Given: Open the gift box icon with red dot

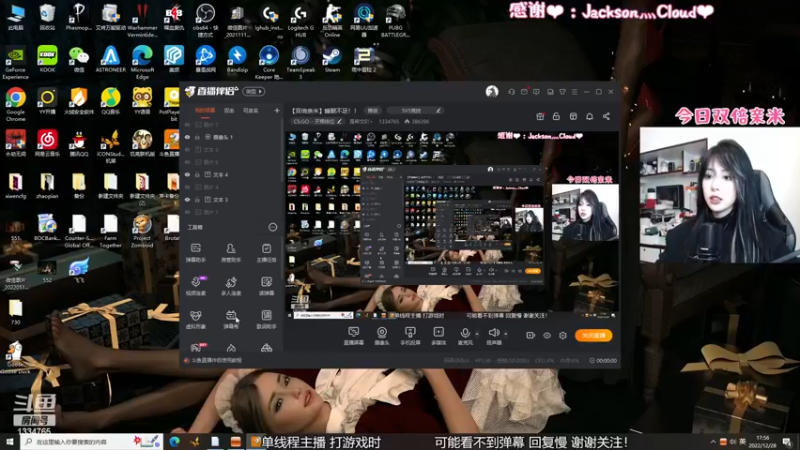Looking at the screenshot, I should (540, 116).
